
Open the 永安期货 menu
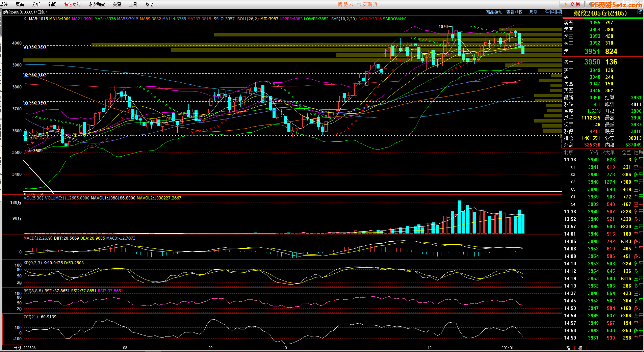click(97, 4)
